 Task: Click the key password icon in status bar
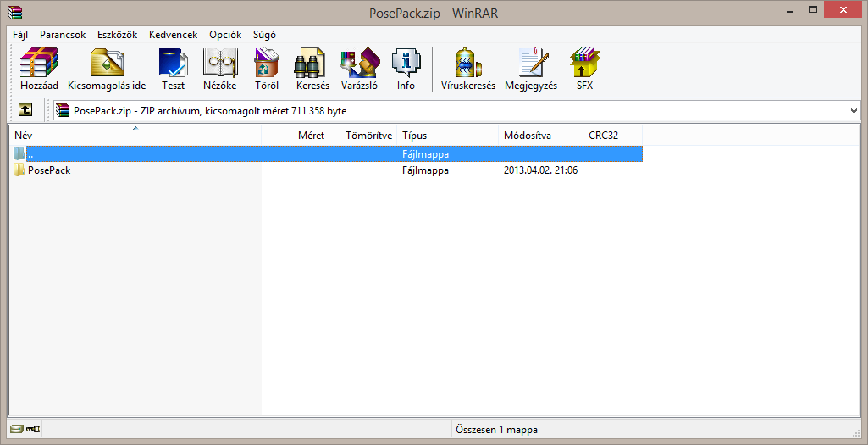[33, 429]
